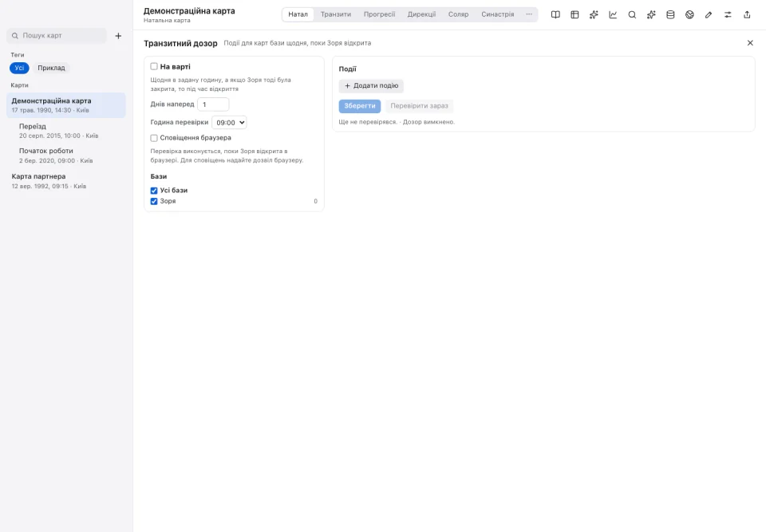Open the Година перевірки 09:00 dropdown

(x=229, y=123)
